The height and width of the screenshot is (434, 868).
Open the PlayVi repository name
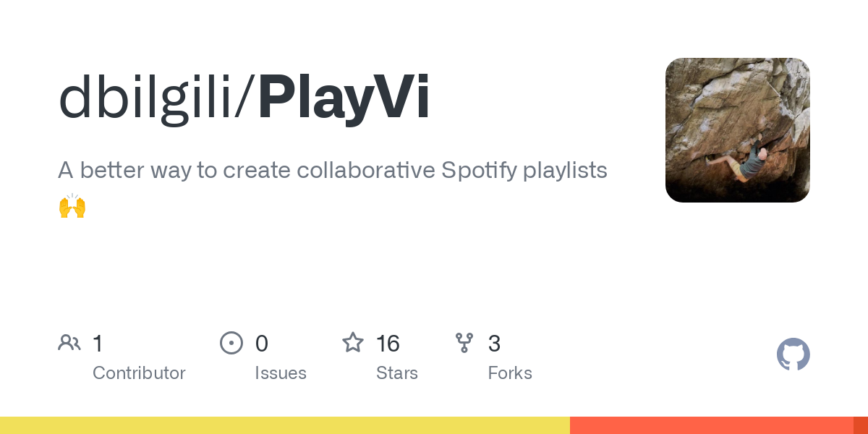[x=344, y=100]
